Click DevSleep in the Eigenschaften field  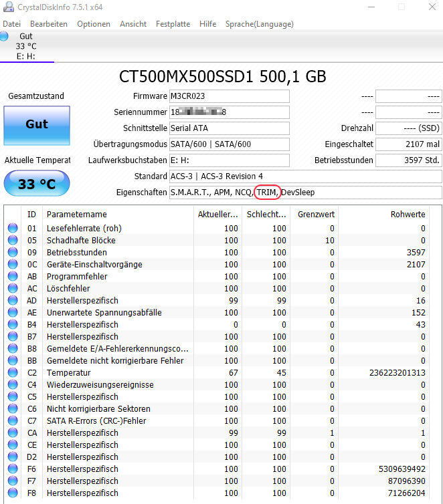(x=298, y=193)
